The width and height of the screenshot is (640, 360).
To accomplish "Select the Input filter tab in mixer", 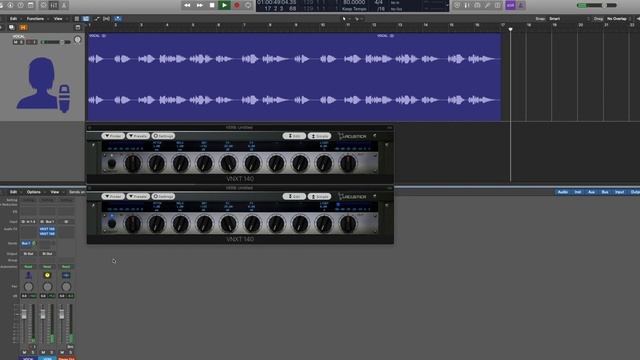I will coord(619,192).
